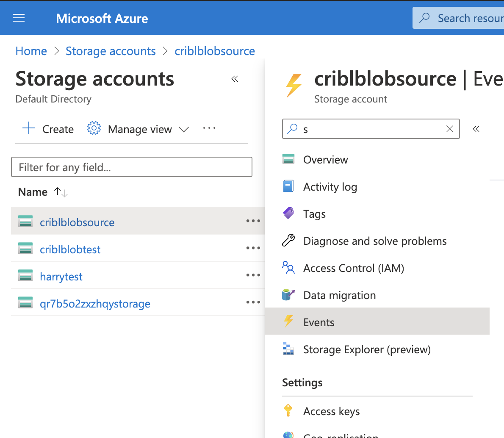Open Storage Explorer (preview) via its icon
This screenshot has height=438, width=504.
tap(288, 349)
